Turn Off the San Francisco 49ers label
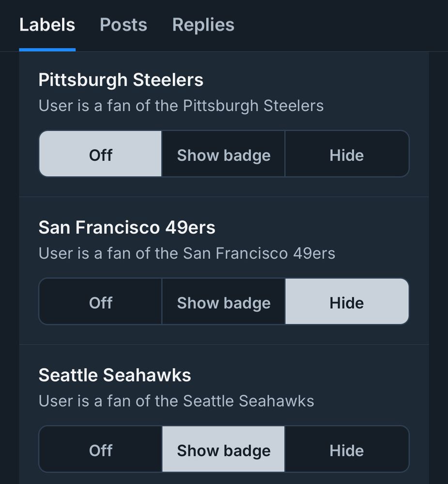 (100, 302)
